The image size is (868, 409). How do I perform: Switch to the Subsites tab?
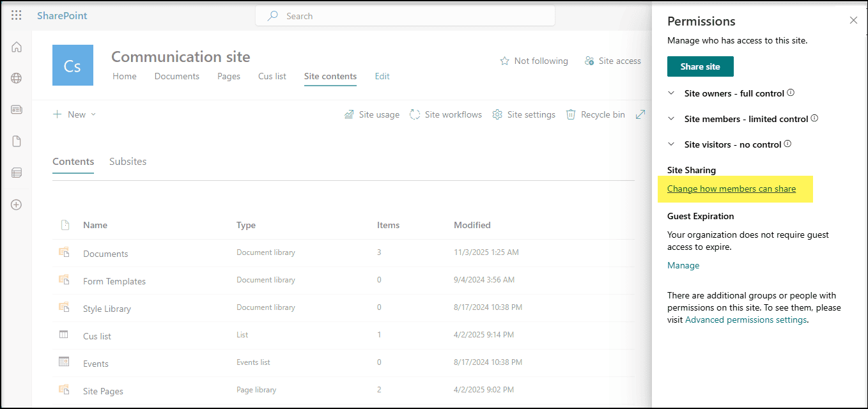tap(127, 161)
